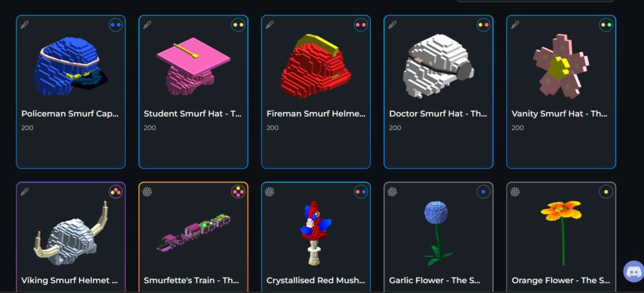Click the four-color badge on Smurfette's Train

tap(238, 192)
